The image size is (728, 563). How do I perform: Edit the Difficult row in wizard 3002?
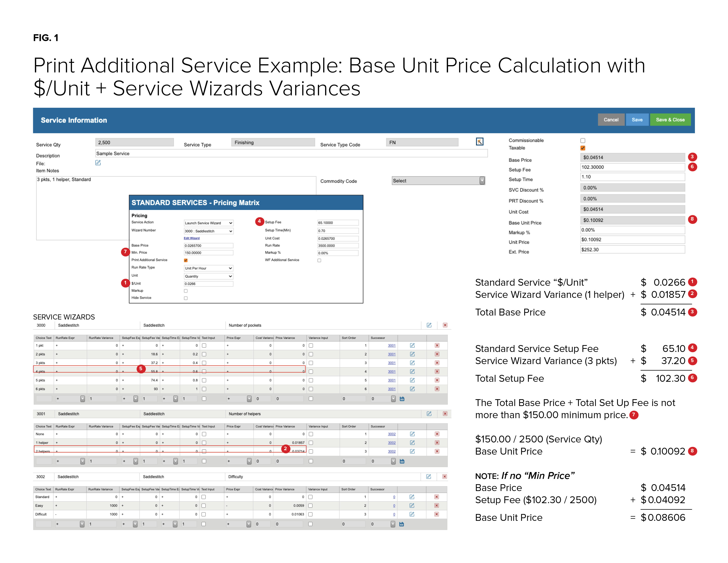[412, 514]
